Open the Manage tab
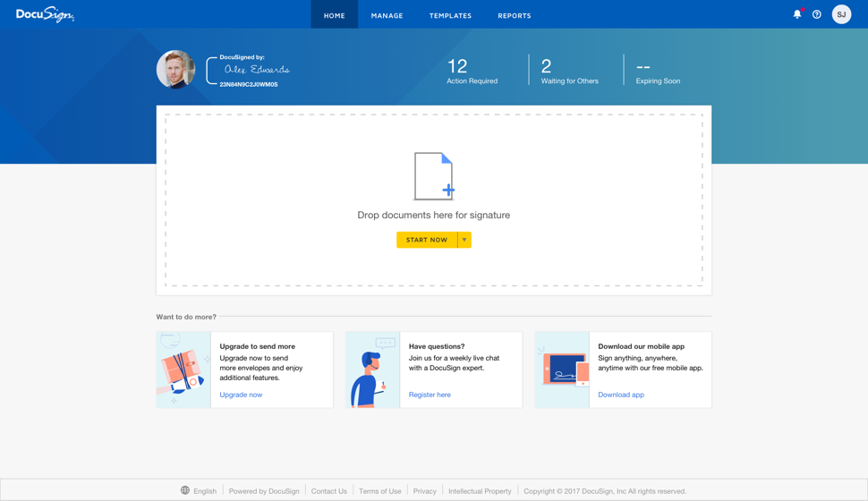This screenshot has width=868, height=501. [387, 15]
